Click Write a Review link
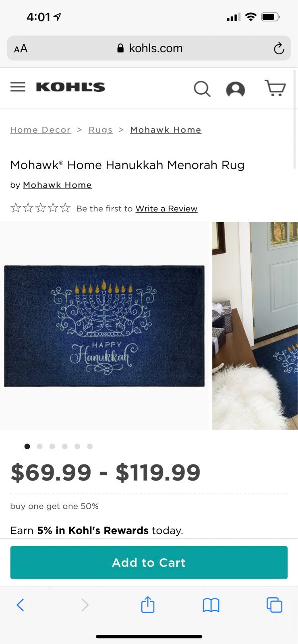The width and height of the screenshot is (298, 644). pyautogui.click(x=166, y=208)
